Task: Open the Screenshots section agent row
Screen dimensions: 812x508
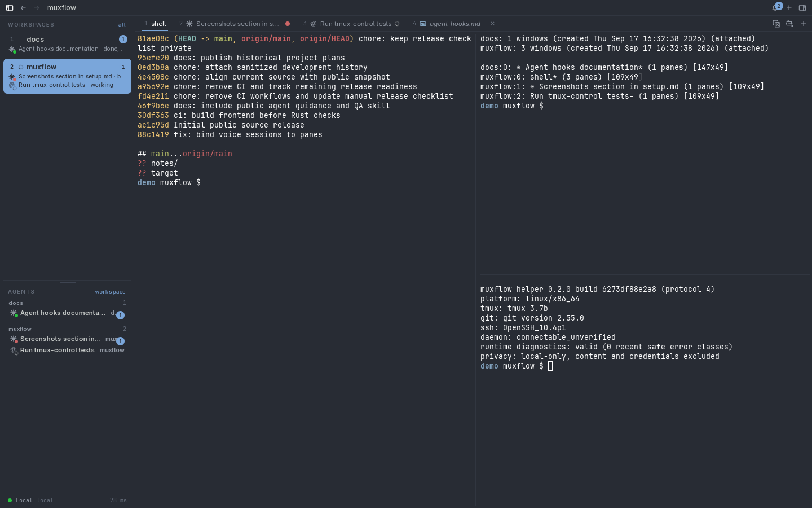Action: coord(67,339)
